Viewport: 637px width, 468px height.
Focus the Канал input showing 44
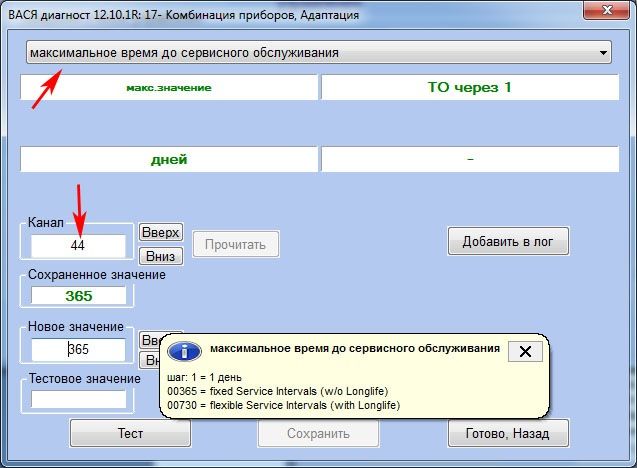(x=78, y=245)
